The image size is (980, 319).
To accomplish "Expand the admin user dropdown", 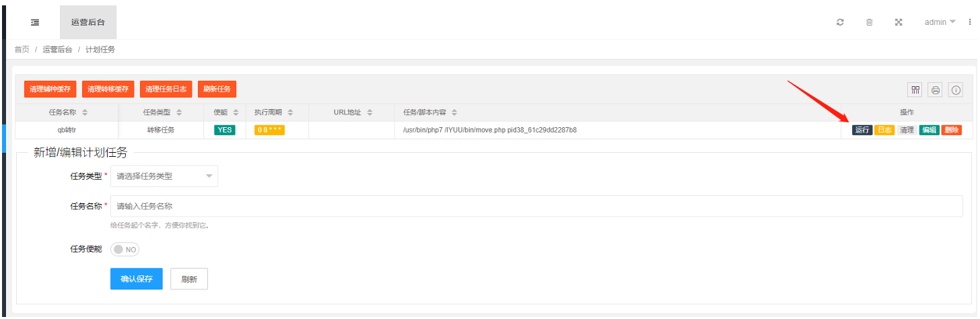I will click(x=940, y=22).
